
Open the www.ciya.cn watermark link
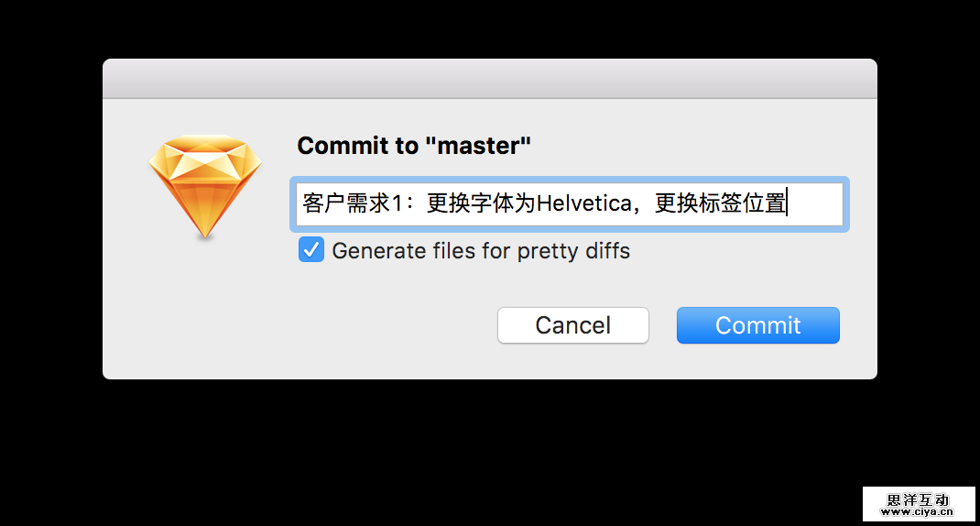tap(919, 512)
